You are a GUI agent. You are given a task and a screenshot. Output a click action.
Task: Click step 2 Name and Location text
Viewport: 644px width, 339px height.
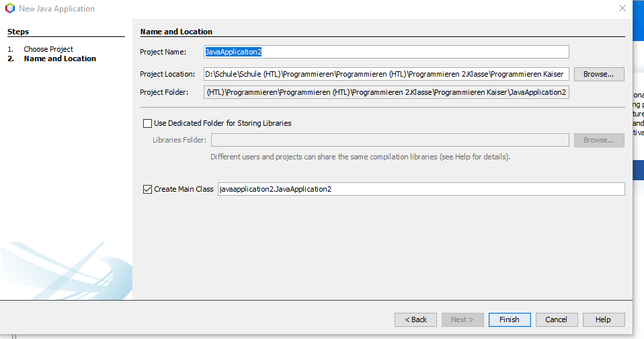tap(60, 59)
